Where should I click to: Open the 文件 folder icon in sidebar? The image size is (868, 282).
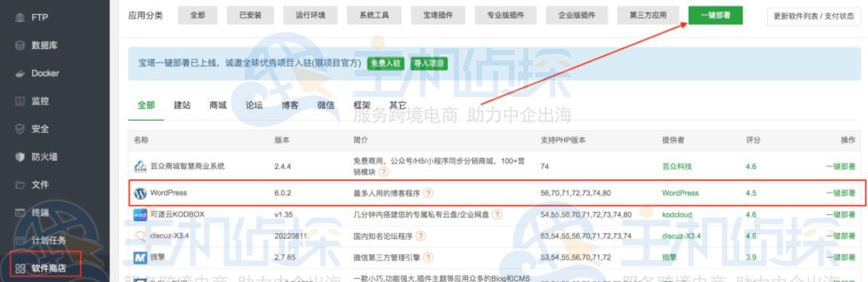coord(20,185)
